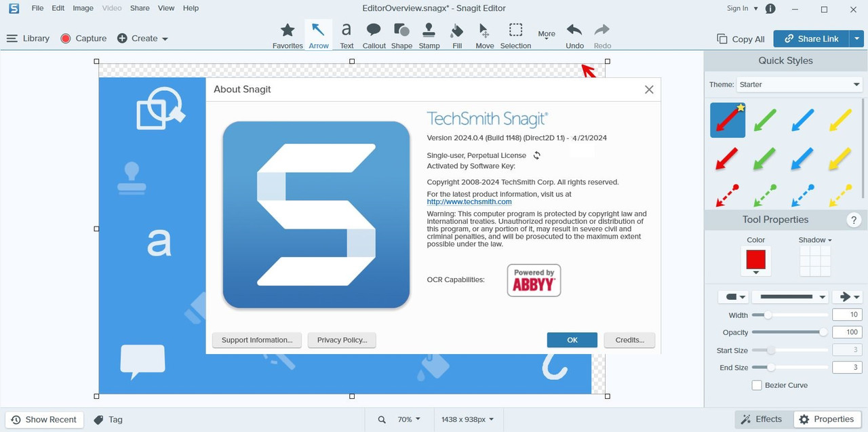Adjust the Opacity slider
This screenshot has width=868, height=432.
[x=790, y=332]
